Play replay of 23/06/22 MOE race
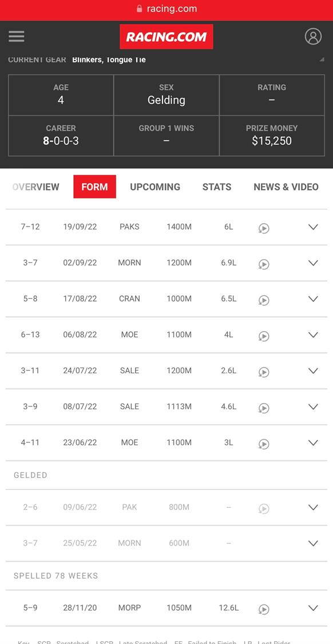 pos(264,444)
